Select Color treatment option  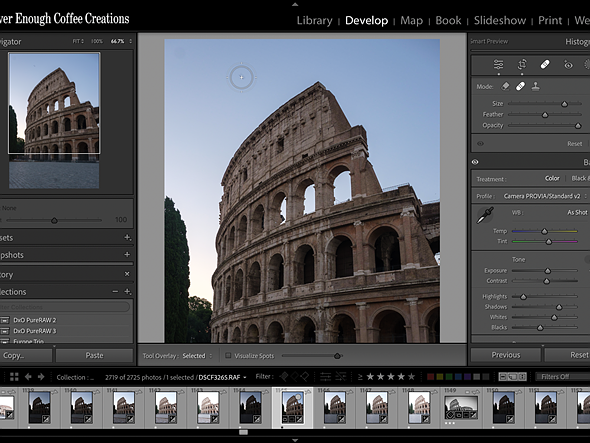click(x=552, y=178)
